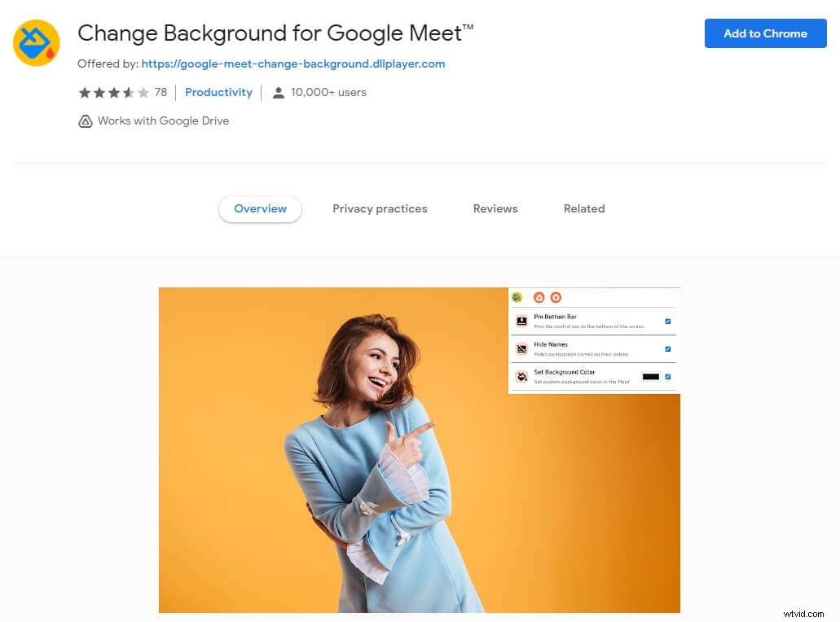Switch to the Reviews tab

[x=495, y=208]
